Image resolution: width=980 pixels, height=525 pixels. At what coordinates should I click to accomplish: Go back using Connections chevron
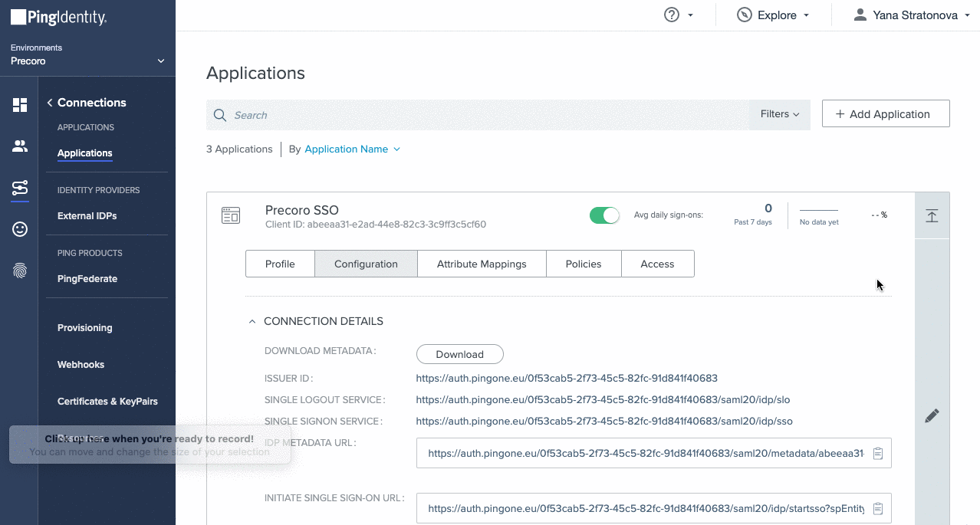click(50, 103)
